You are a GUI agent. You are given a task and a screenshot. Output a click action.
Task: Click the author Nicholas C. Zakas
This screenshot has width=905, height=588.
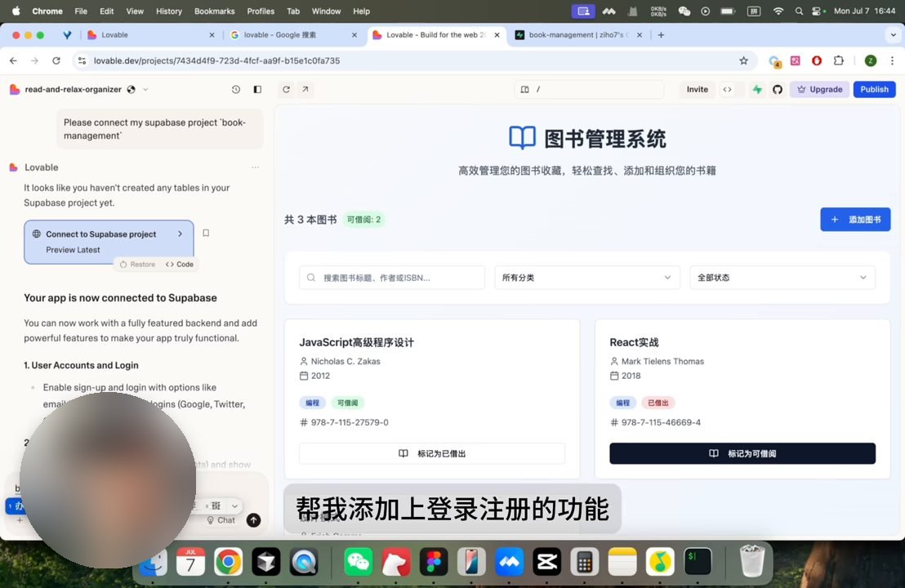pos(346,361)
